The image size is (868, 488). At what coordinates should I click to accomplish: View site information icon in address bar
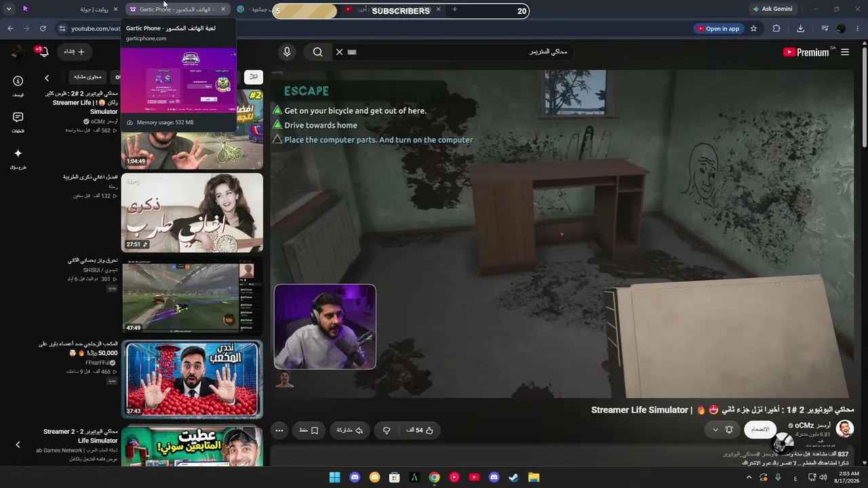[x=62, y=28]
